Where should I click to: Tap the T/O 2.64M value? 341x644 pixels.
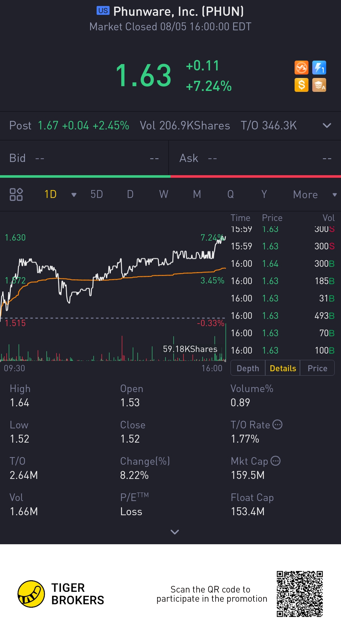click(x=24, y=475)
